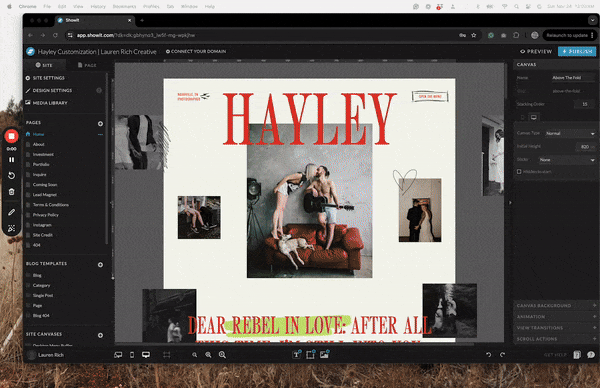Image resolution: width=600 pixels, height=388 pixels.
Task: Select the Single Post blog template
Action: (x=43, y=295)
